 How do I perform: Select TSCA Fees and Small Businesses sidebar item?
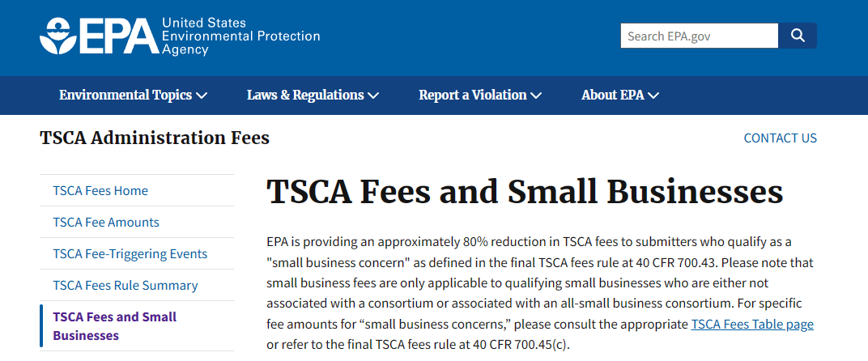[114, 326]
